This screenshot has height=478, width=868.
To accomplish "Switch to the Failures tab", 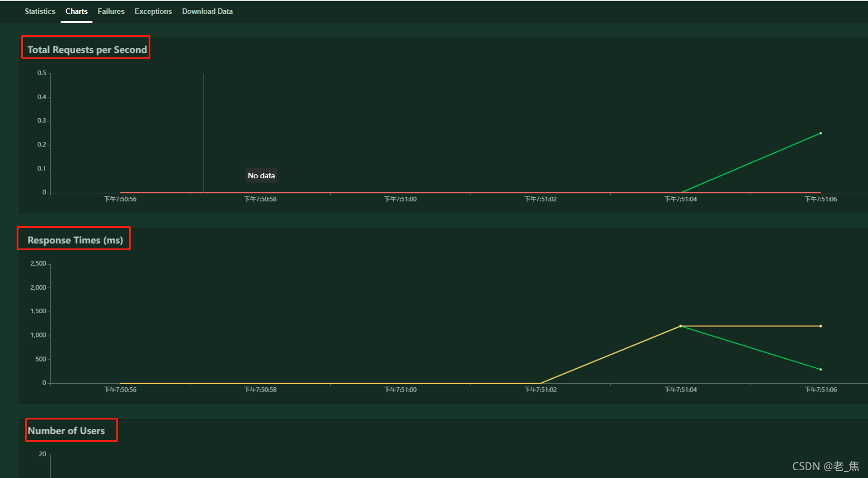I will [111, 11].
